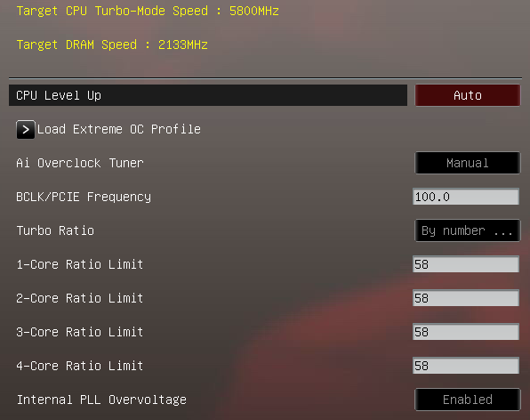The width and height of the screenshot is (530, 420).
Task: Open the CPU Level Up Auto dropdown
Action: [468, 95]
